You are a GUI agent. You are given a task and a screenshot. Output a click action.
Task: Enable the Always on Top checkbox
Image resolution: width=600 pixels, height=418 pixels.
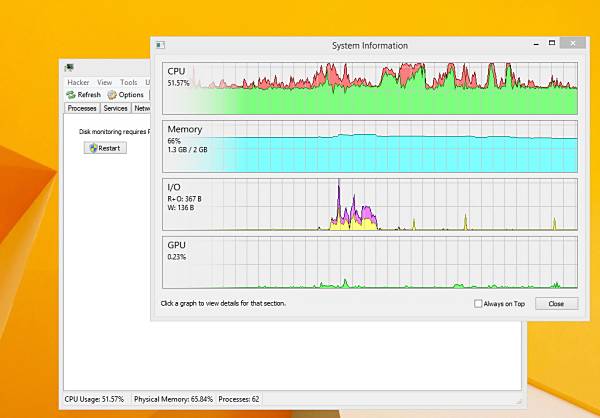[478, 304]
